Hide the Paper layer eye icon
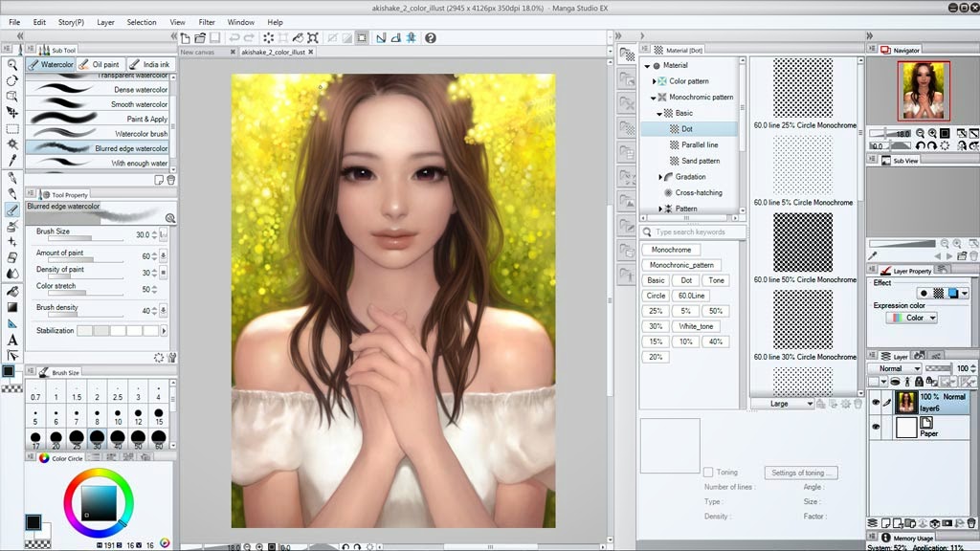980x551 pixels. tap(876, 427)
